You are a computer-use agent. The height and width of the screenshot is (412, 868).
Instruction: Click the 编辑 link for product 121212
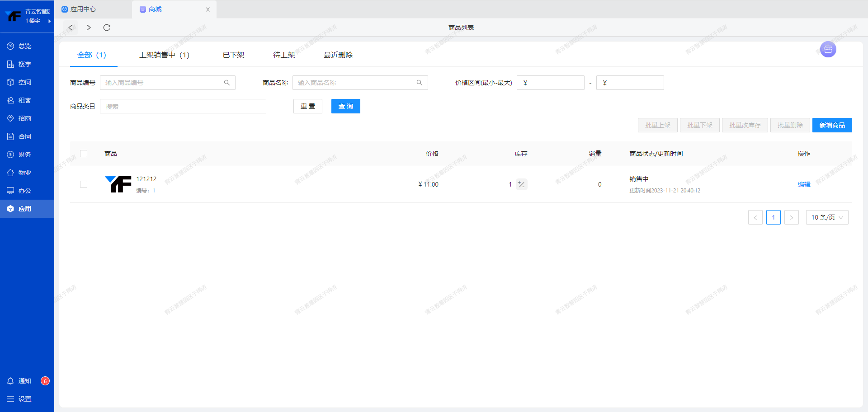804,184
